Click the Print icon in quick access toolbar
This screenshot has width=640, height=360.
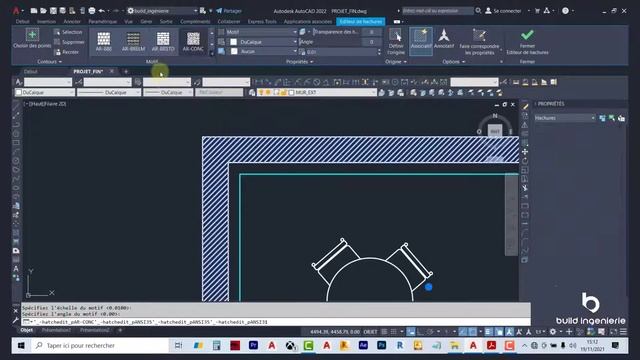(x=92, y=11)
